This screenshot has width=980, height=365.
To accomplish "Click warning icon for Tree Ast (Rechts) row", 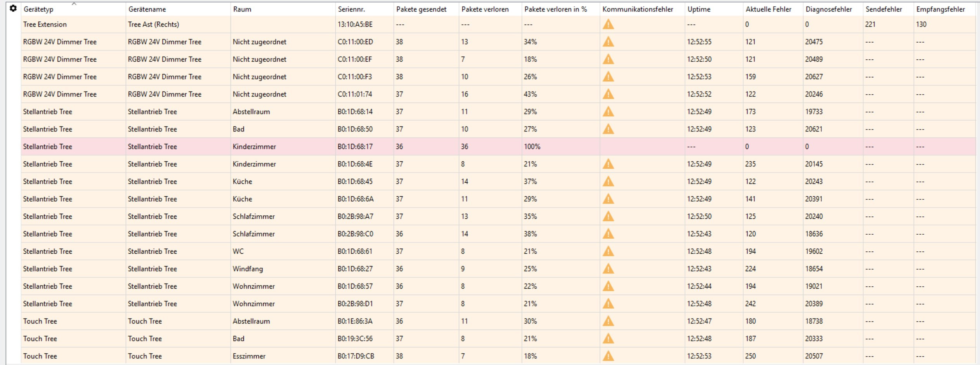I will [x=608, y=24].
